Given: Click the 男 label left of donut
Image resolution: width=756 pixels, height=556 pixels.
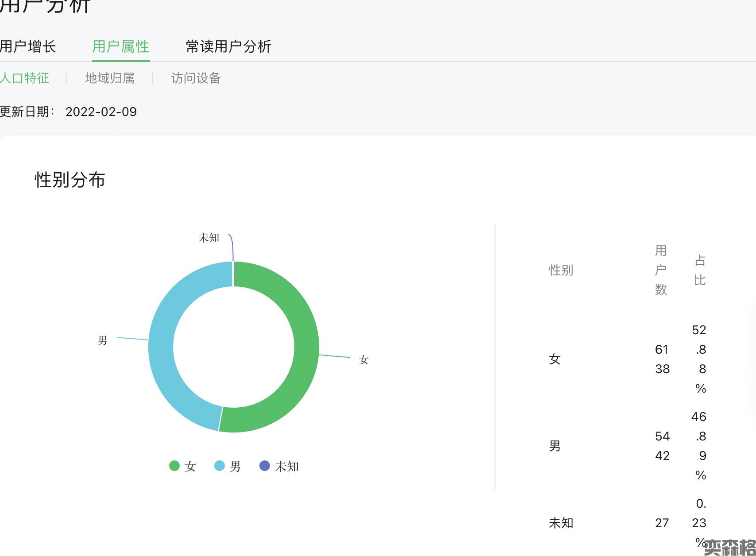Looking at the screenshot, I should (102, 340).
